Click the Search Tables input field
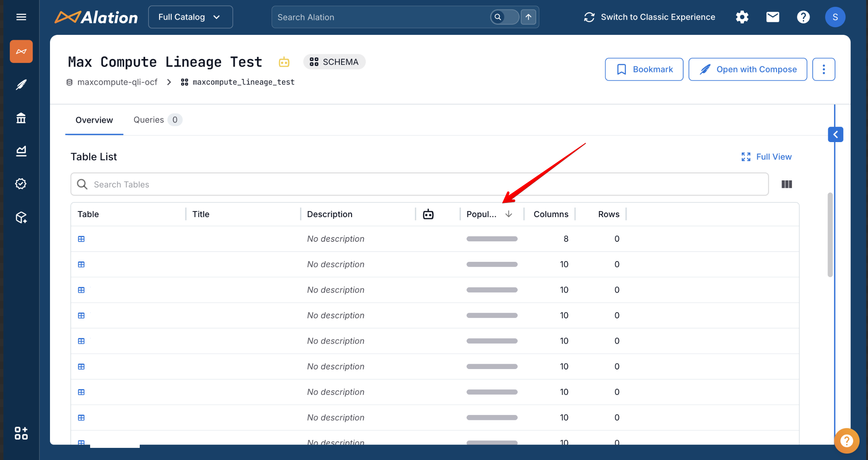868x460 pixels. [x=419, y=185]
